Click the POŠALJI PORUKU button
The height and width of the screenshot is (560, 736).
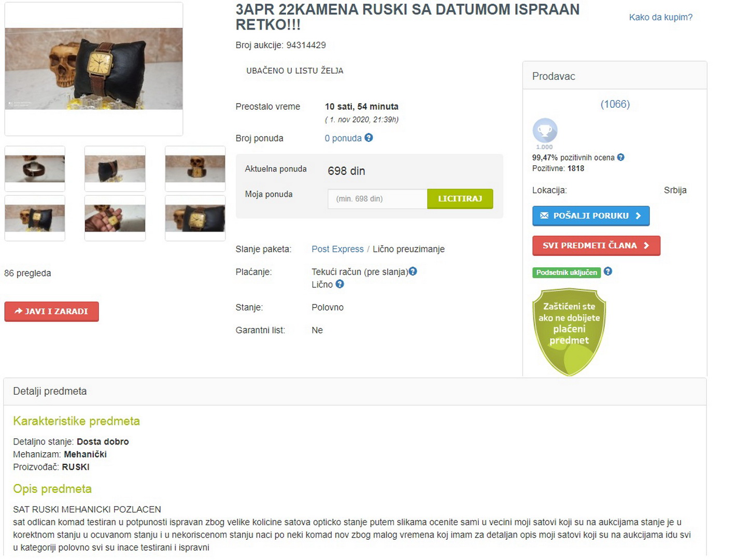pos(591,216)
